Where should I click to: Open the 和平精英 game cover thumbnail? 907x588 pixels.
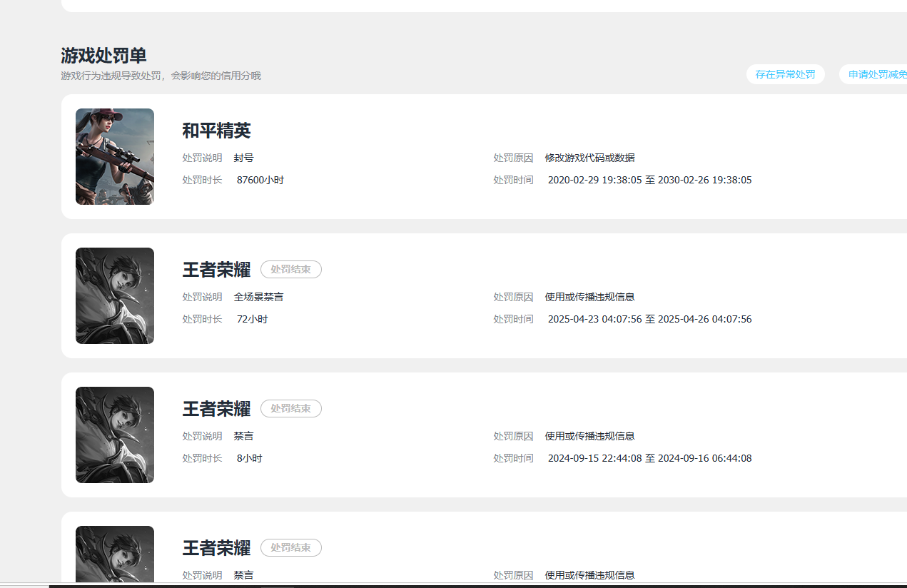coord(115,156)
